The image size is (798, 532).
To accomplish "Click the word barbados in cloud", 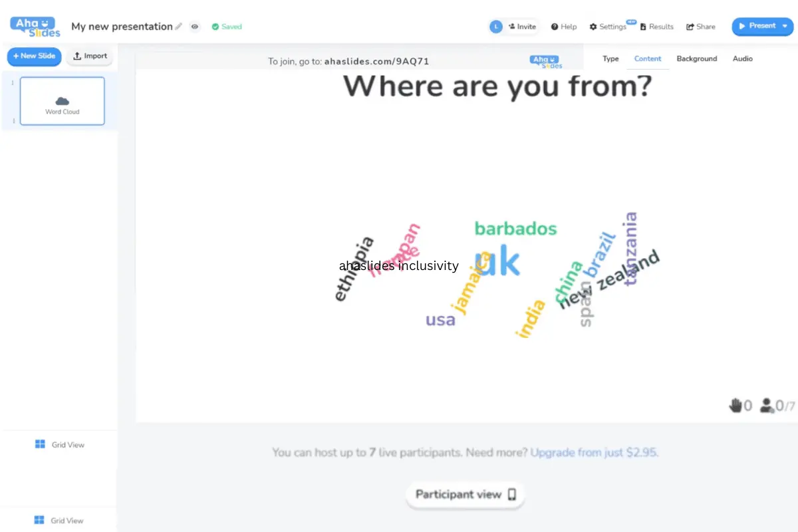I will [515, 229].
